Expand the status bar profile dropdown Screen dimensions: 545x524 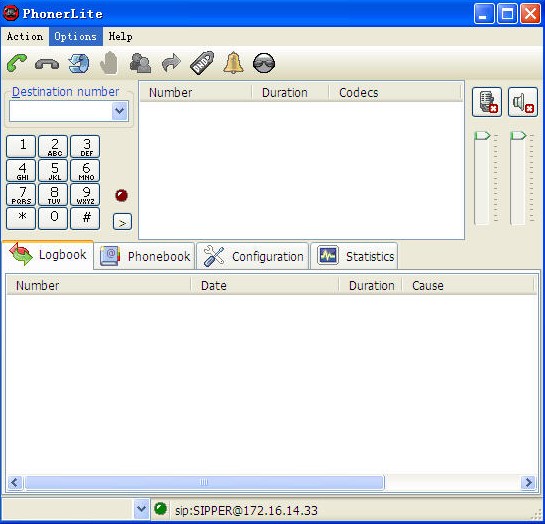click(x=141, y=509)
